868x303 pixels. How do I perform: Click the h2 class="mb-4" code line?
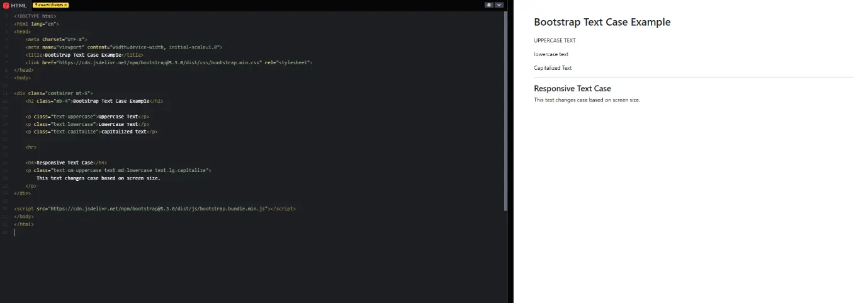(x=94, y=101)
